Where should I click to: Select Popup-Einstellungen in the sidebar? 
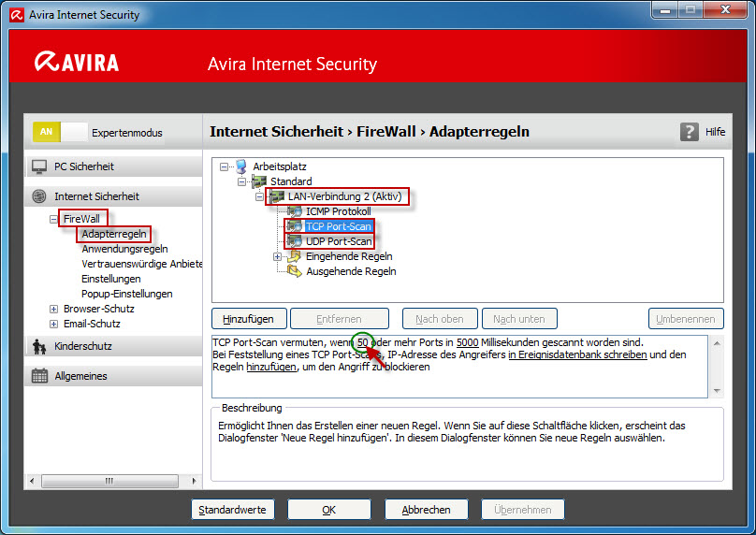pos(127,294)
